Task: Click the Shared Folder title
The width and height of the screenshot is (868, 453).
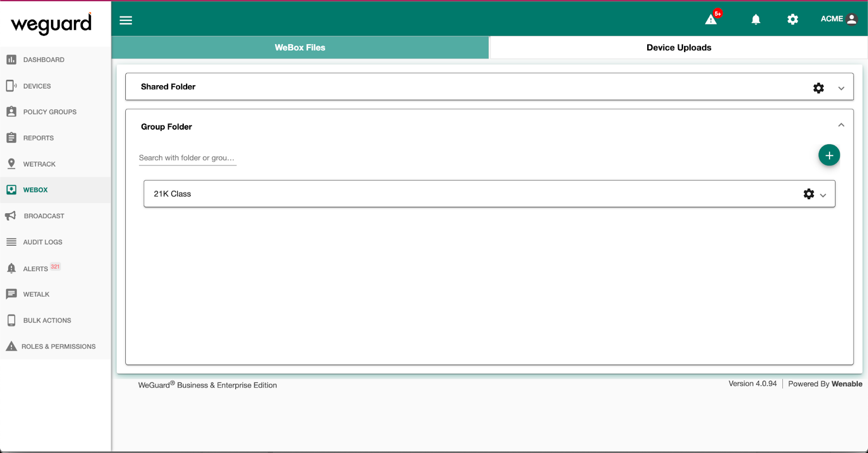Action: [x=168, y=87]
